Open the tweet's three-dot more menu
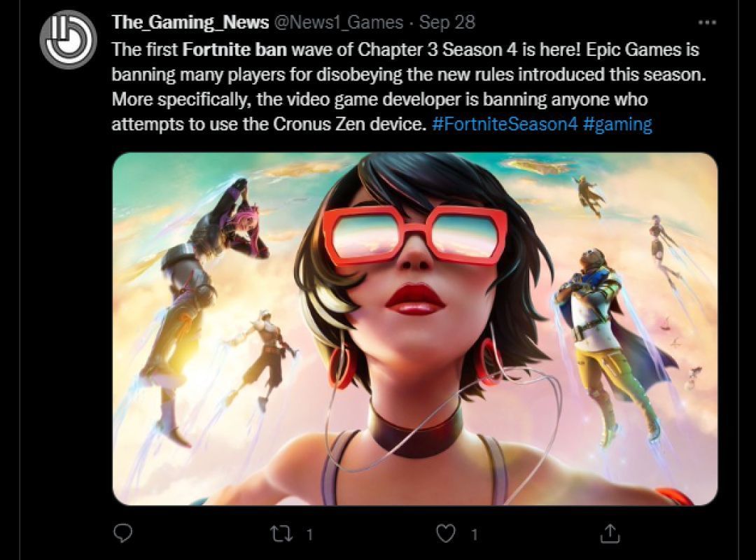The height and width of the screenshot is (560, 756). click(707, 22)
